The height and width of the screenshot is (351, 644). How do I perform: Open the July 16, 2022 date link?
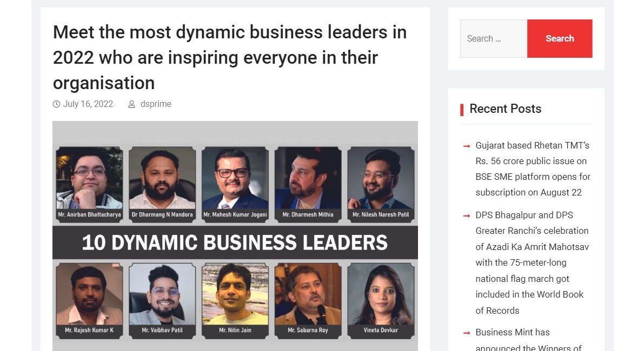point(88,104)
